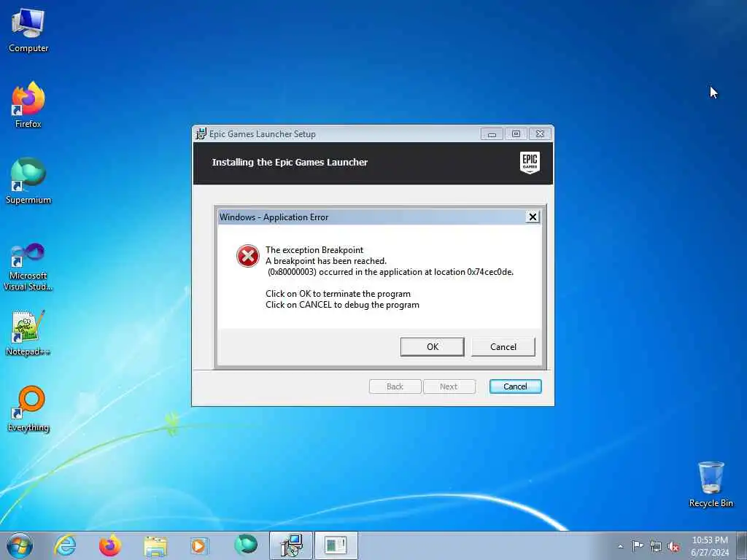Open the network tray icon
Viewport: 747px width, 560px height.
tap(656, 546)
